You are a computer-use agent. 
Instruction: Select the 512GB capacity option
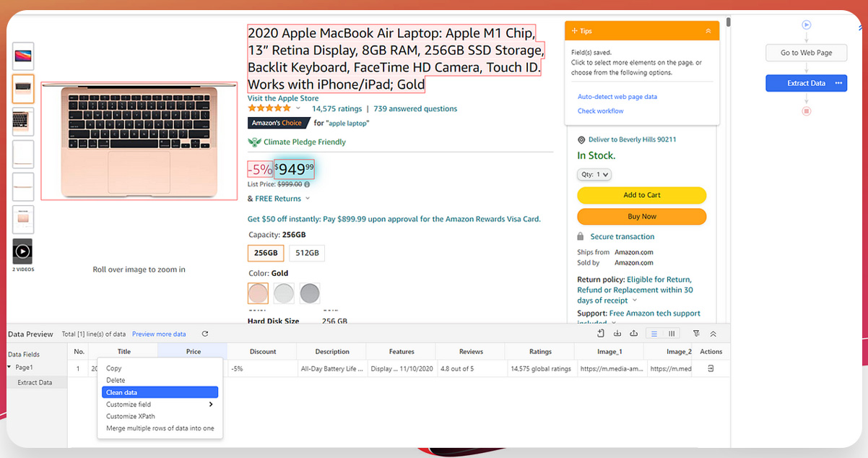tap(307, 253)
